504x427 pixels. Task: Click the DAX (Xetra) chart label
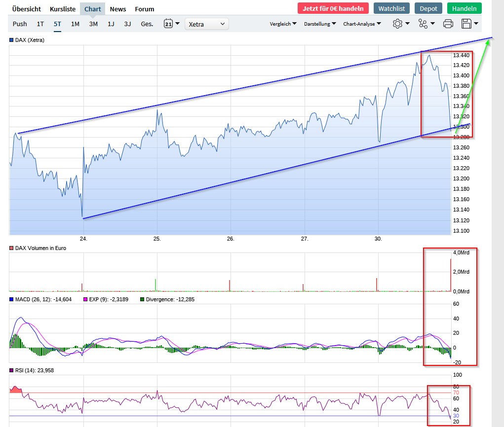coord(30,40)
